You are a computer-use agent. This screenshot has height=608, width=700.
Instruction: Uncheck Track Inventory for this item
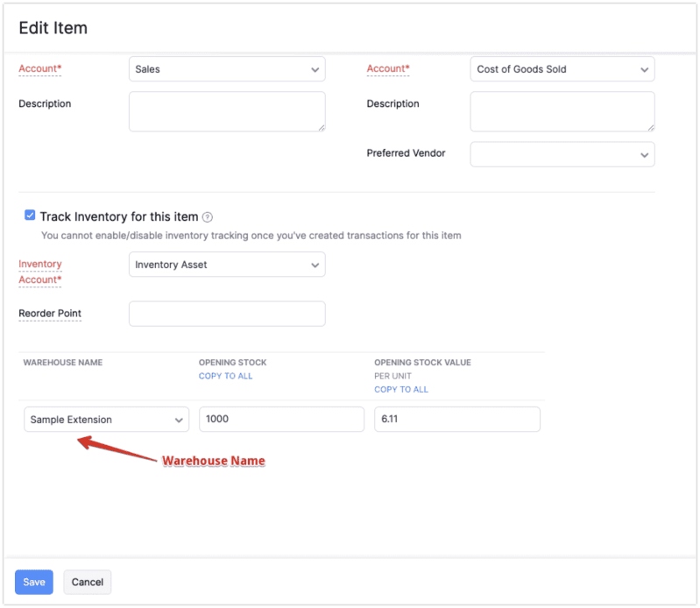click(x=31, y=216)
